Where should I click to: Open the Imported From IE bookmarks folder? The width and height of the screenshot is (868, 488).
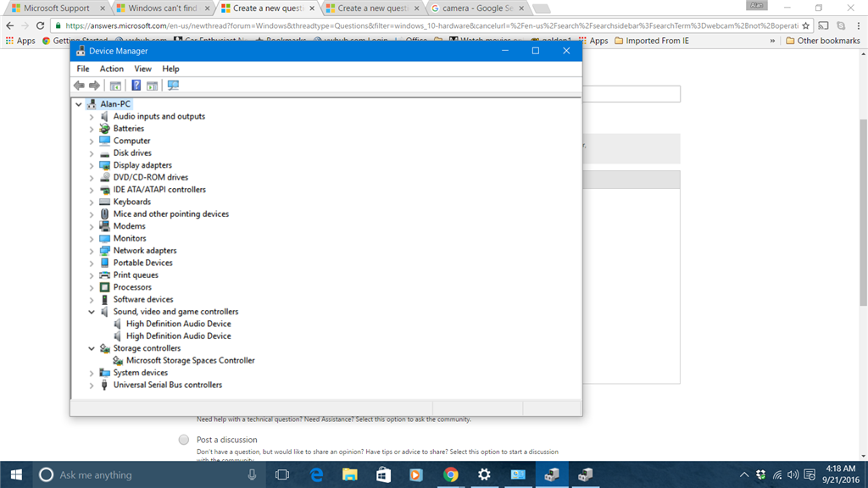pyautogui.click(x=652, y=41)
